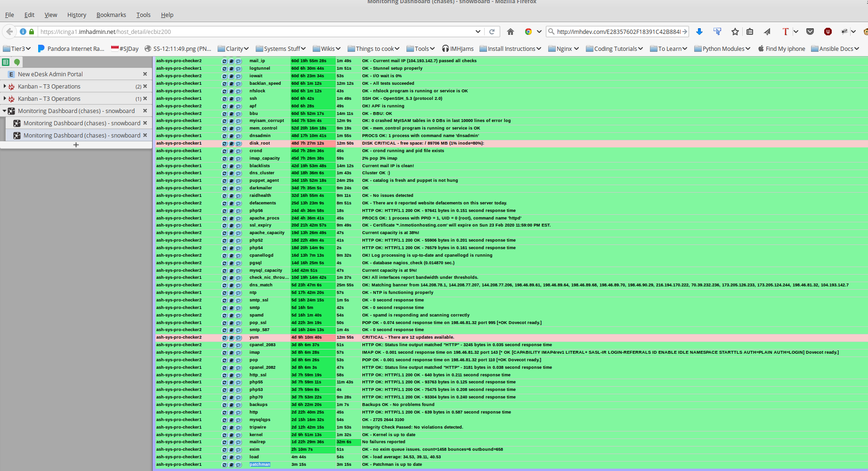Open the Tier3 bookmarks folder
The image size is (868, 471).
17,49
